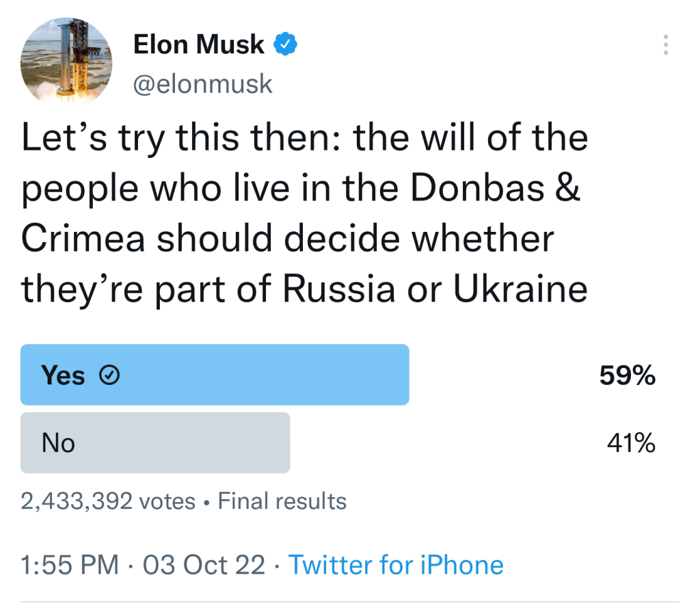This screenshot has width=700, height=610.
Task: Click the "03 Oct 22" date
Action: pos(203,565)
